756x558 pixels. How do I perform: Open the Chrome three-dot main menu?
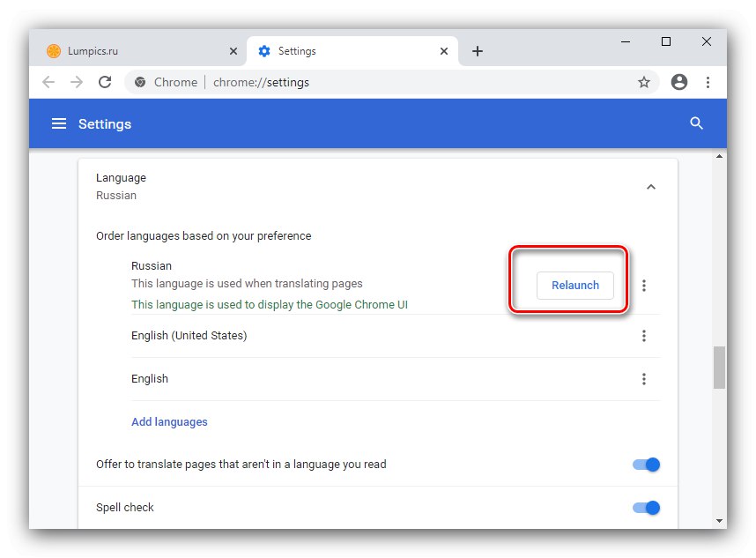pyautogui.click(x=708, y=82)
